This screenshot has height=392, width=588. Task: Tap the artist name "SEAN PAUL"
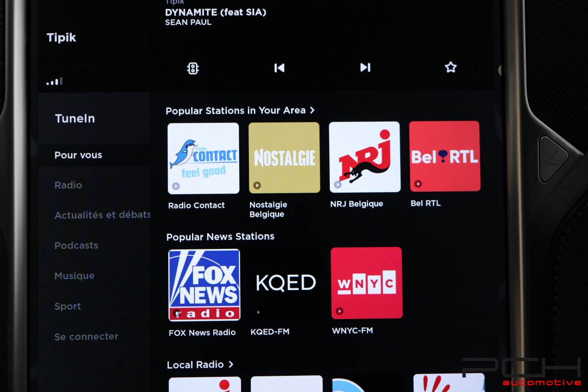[188, 23]
